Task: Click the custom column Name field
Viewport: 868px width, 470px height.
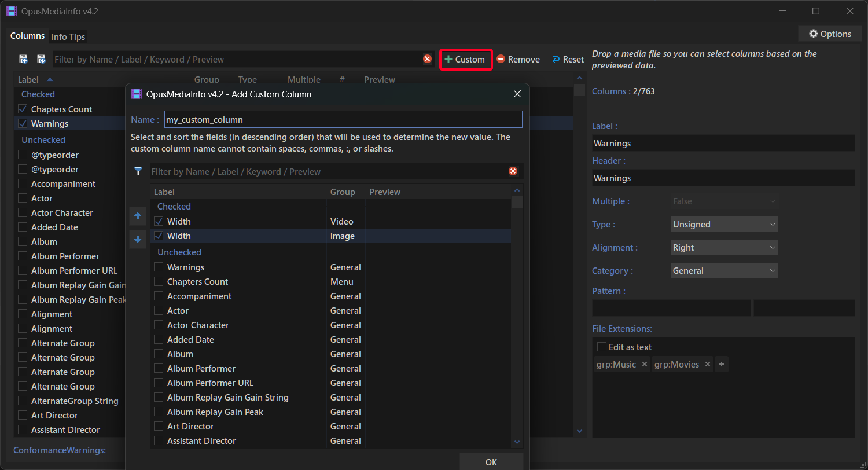Action: [x=343, y=120]
